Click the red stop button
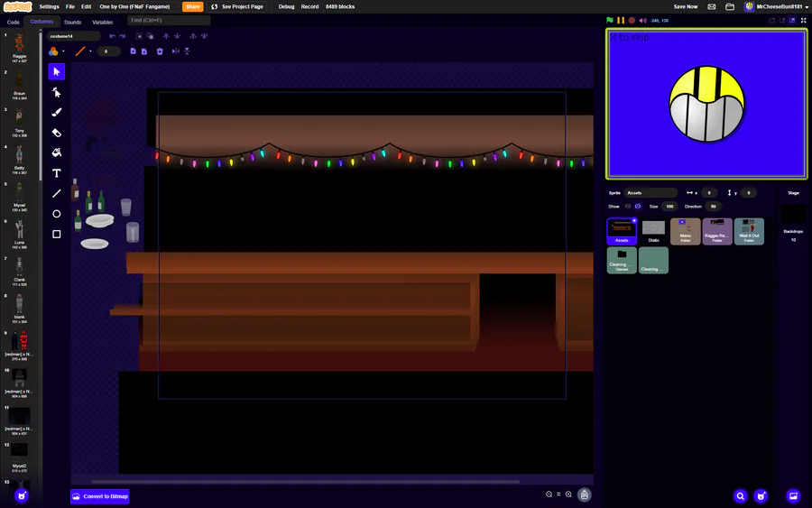This screenshot has width=812, height=508. (632, 20)
